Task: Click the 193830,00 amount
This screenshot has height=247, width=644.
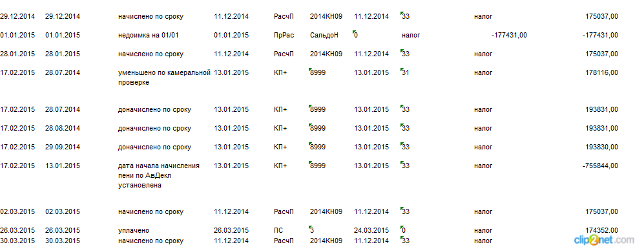Action: [602, 147]
